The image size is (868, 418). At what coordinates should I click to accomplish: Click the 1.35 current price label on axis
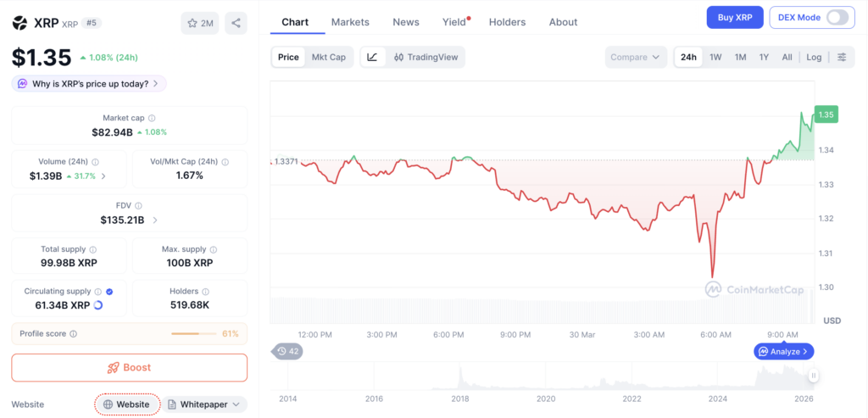[826, 114]
